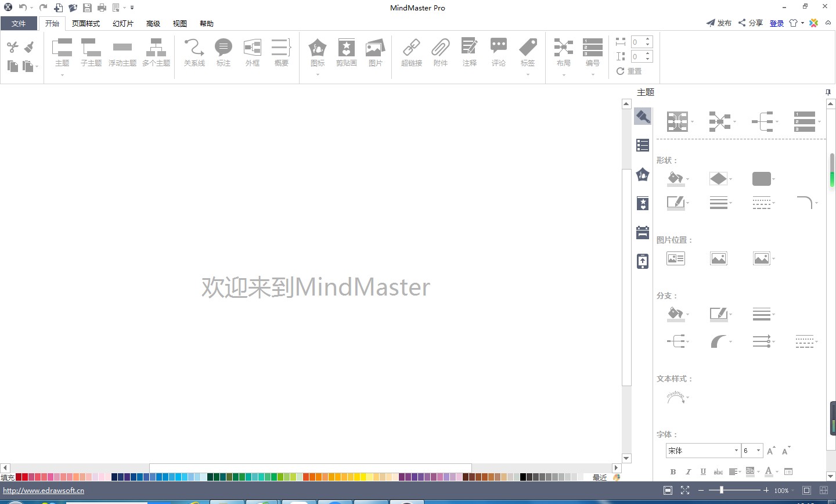Toggle fullscreen mode in status bar
This screenshot has height=504, width=836.
[685, 491]
